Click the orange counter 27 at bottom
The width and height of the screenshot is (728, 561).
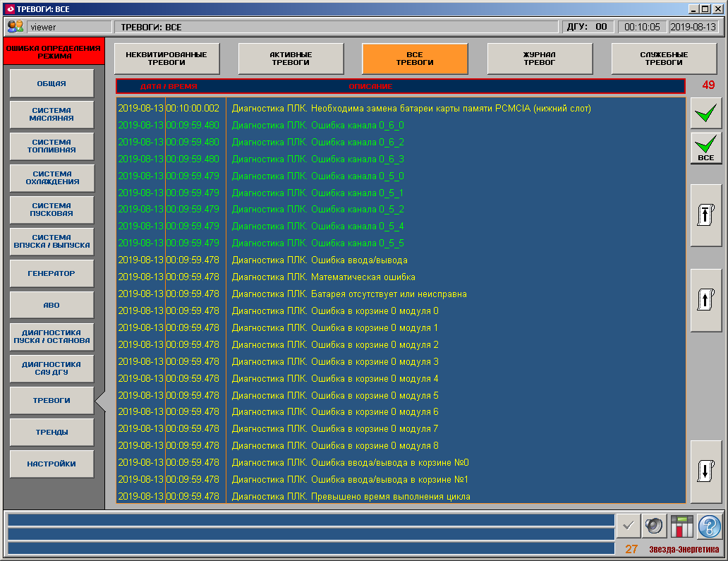point(631,549)
